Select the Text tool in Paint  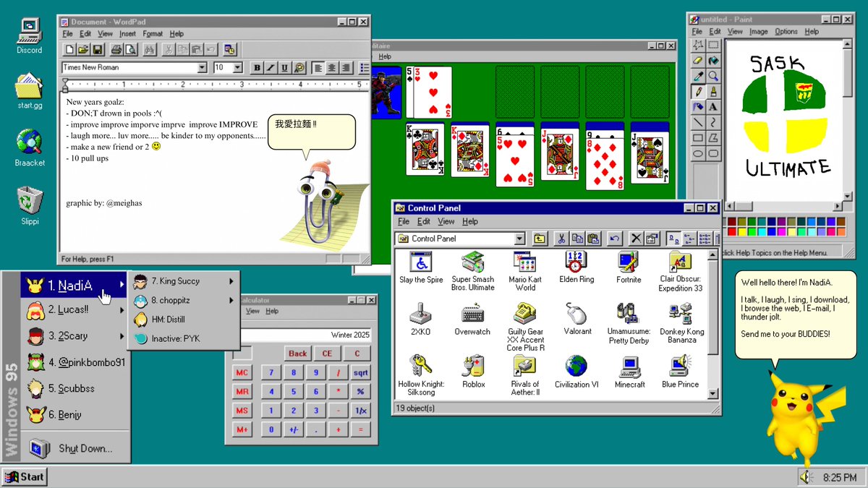713,107
